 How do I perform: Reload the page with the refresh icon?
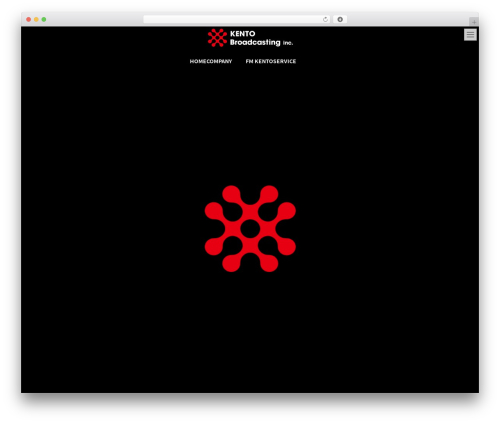coord(325,19)
